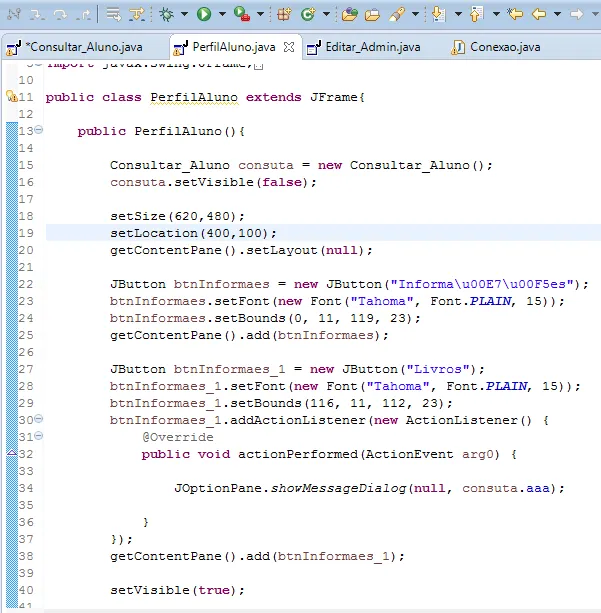Toggle the Use Step Filters icon

coord(137,14)
